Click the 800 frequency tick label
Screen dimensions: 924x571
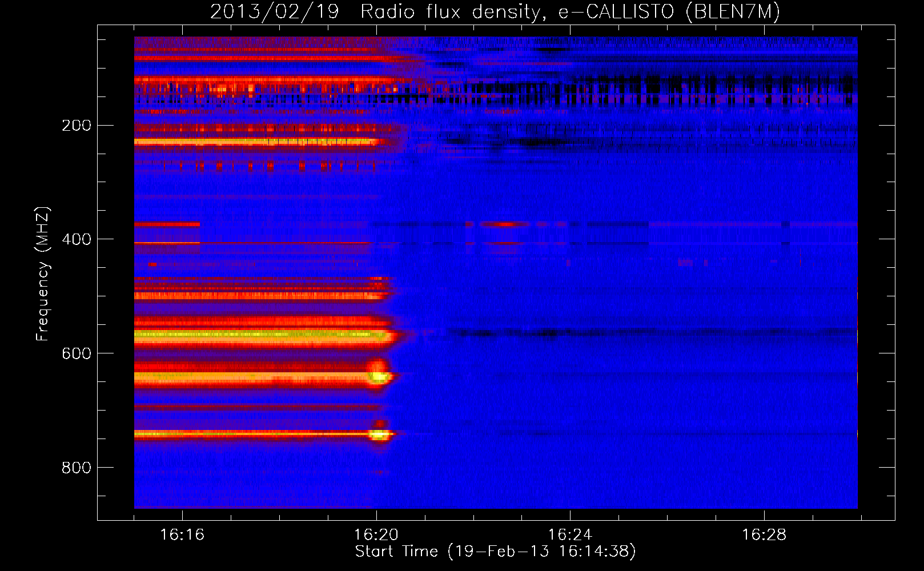[77, 468]
